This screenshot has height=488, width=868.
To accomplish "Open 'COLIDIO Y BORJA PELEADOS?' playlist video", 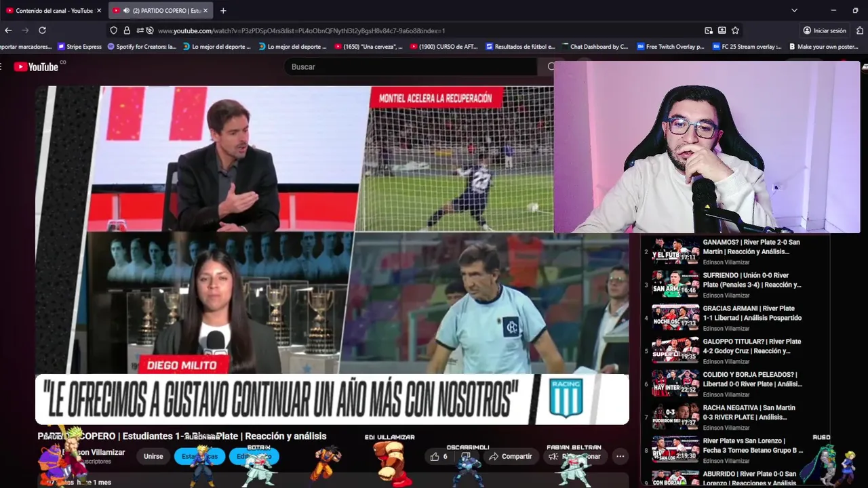I will coord(752,380).
